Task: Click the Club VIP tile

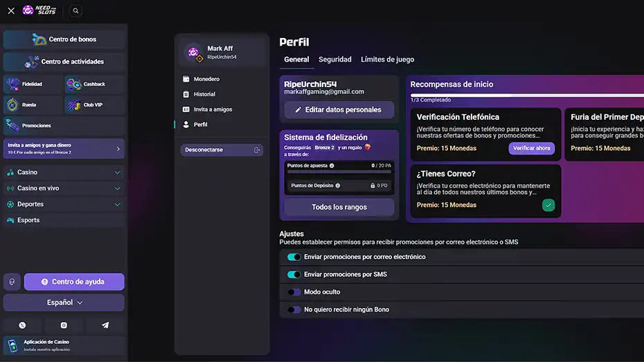Action: pos(95,105)
